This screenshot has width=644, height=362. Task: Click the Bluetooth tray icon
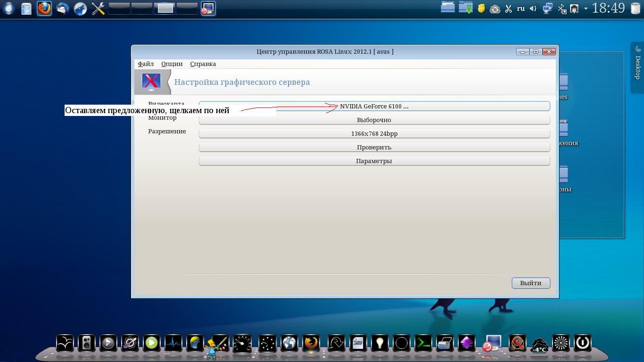pyautogui.click(x=561, y=8)
